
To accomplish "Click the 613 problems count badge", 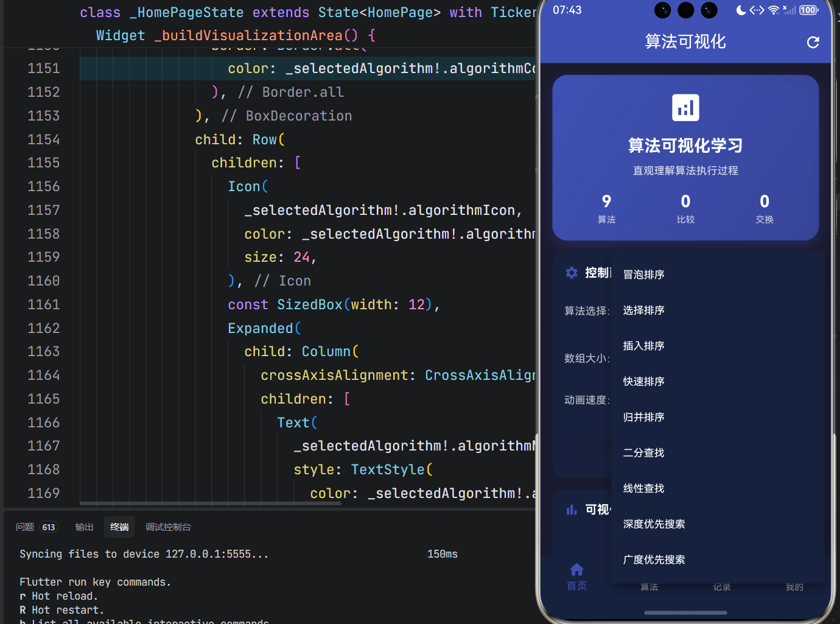I will (49, 527).
